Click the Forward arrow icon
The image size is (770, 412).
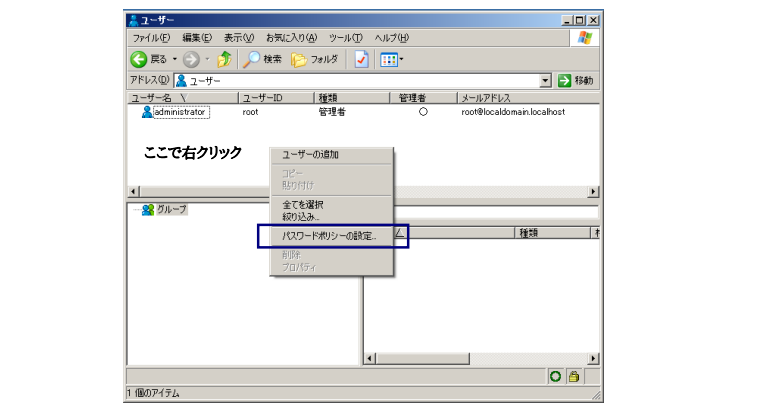coord(190,60)
